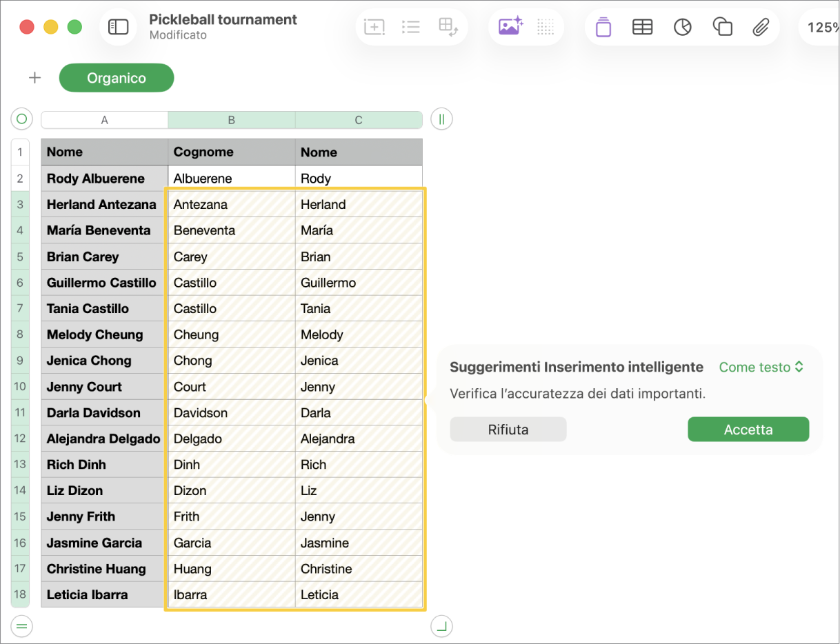Insert a chart with the pie icon
Viewport: 840px width, 644px height.
[x=683, y=27]
